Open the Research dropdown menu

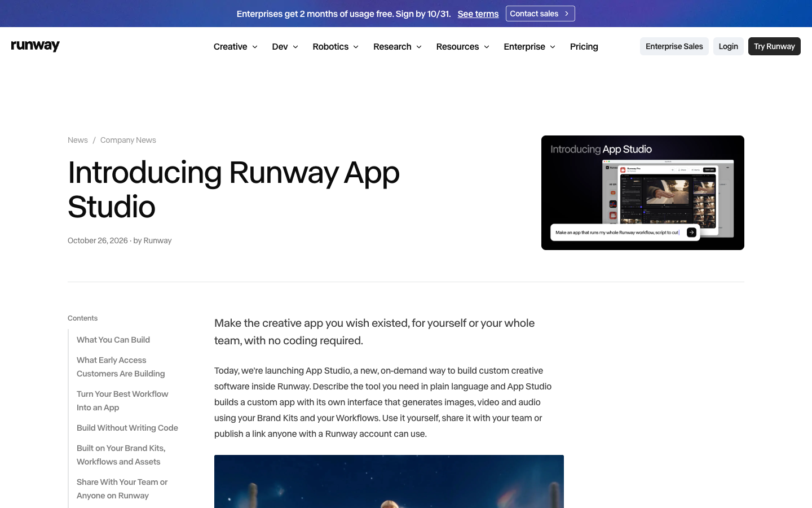click(398, 46)
